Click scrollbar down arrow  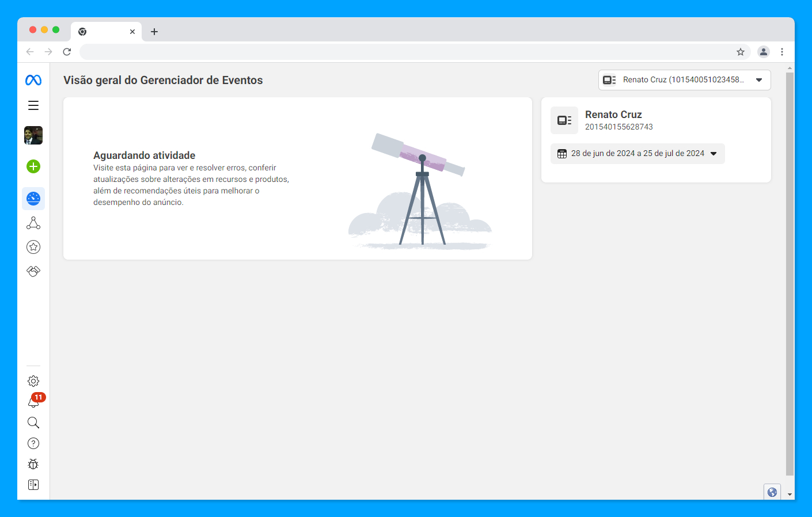(x=790, y=495)
